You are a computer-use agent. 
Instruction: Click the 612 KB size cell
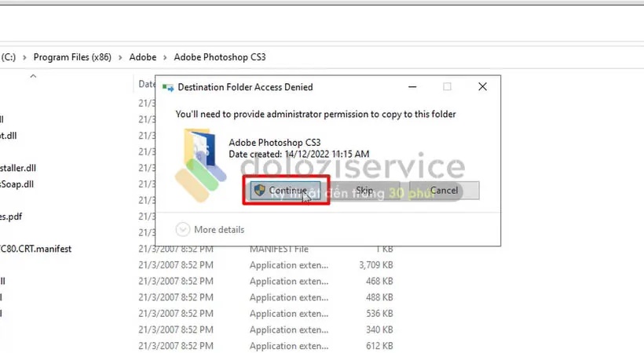coord(379,346)
